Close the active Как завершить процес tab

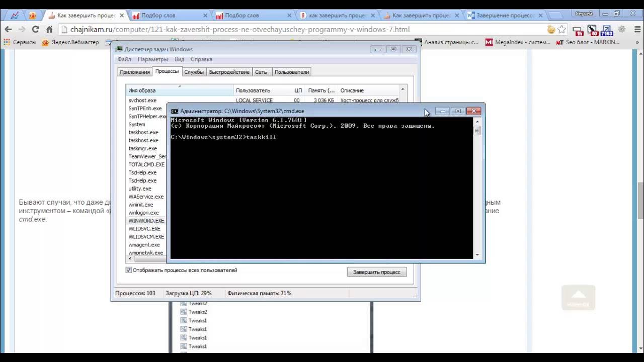tap(122, 16)
